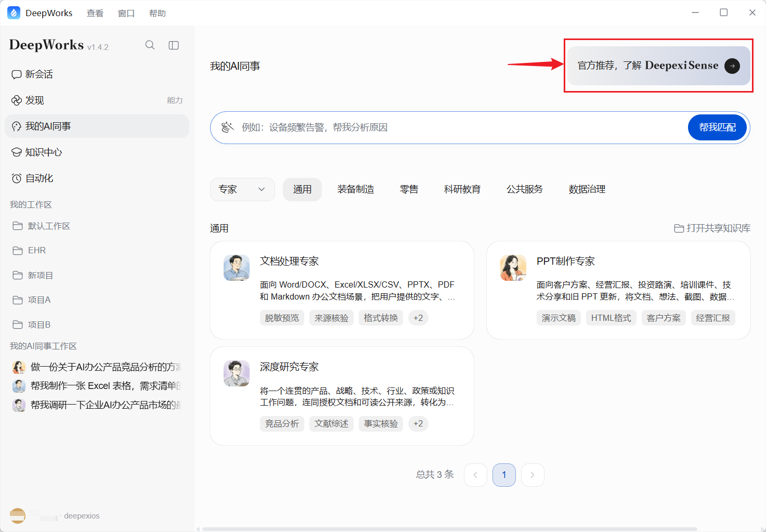Open the 发现 discover page
This screenshot has height=532, width=766.
pos(97,100)
